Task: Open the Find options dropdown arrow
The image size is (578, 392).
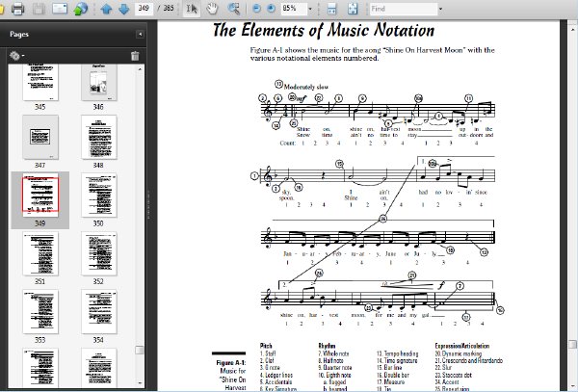Action: click(440, 9)
